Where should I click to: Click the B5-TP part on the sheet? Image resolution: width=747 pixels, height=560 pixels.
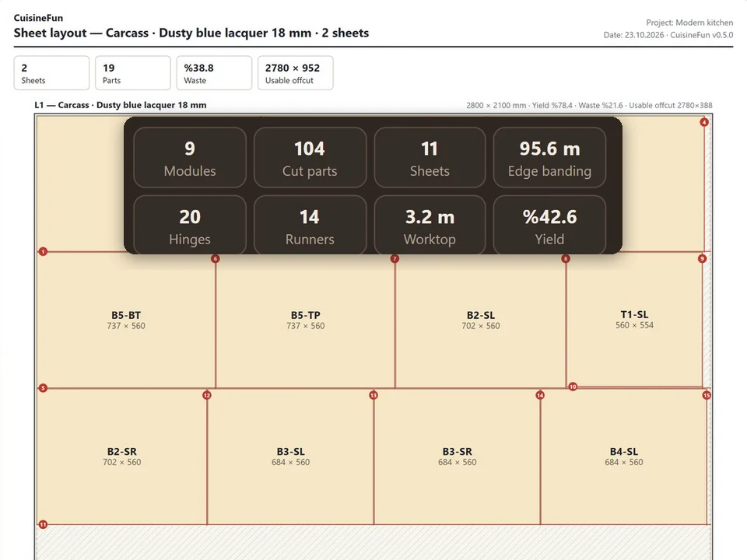click(305, 320)
